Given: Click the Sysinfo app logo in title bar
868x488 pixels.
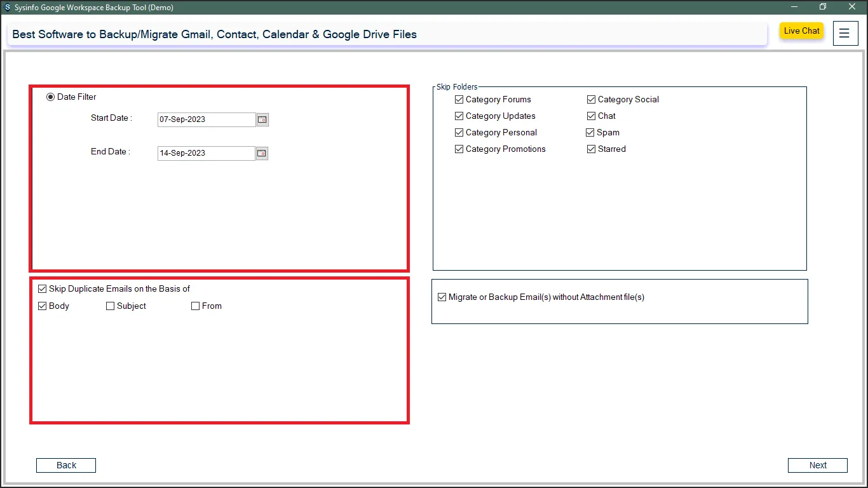Looking at the screenshot, I should tap(7, 8).
